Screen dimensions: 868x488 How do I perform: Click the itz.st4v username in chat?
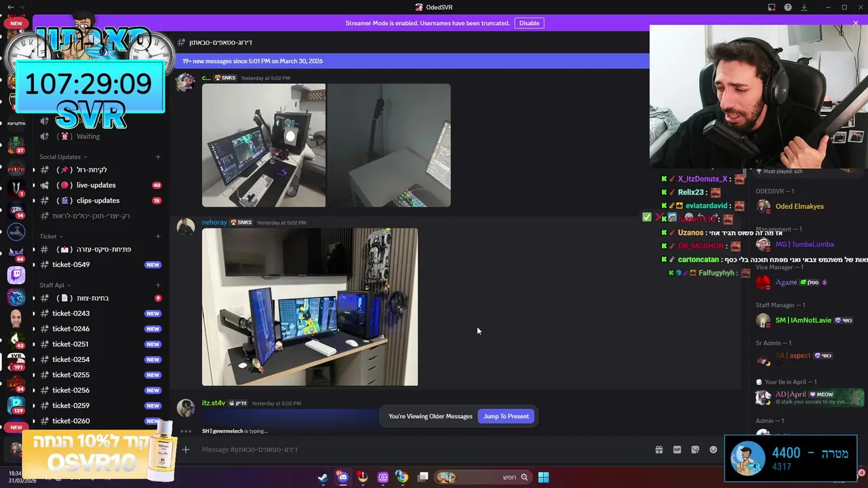click(x=214, y=403)
